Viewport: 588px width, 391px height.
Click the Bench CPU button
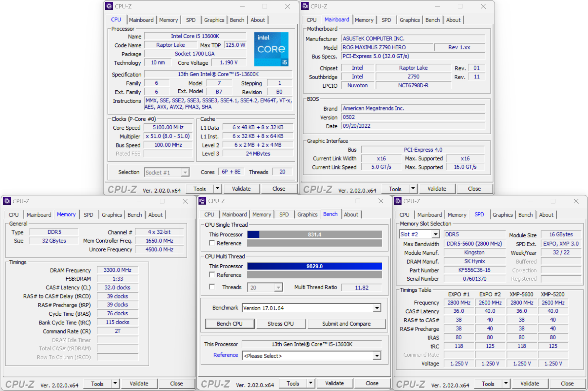click(230, 324)
